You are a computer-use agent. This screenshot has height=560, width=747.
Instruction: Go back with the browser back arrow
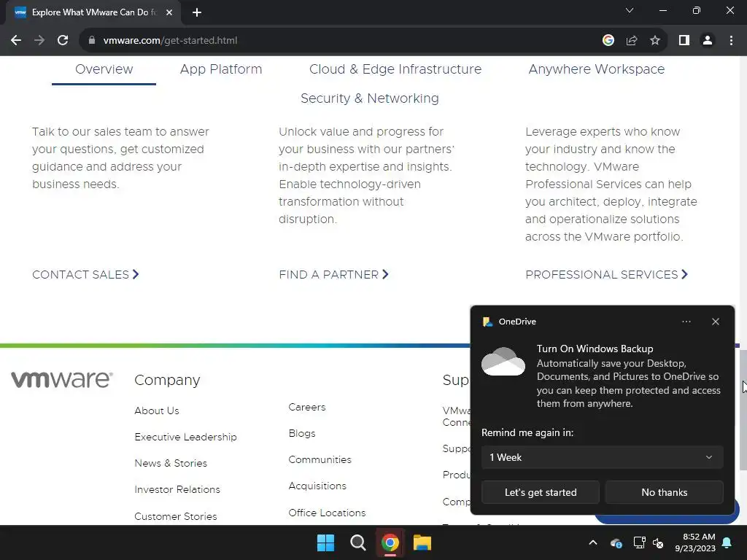tap(16, 41)
